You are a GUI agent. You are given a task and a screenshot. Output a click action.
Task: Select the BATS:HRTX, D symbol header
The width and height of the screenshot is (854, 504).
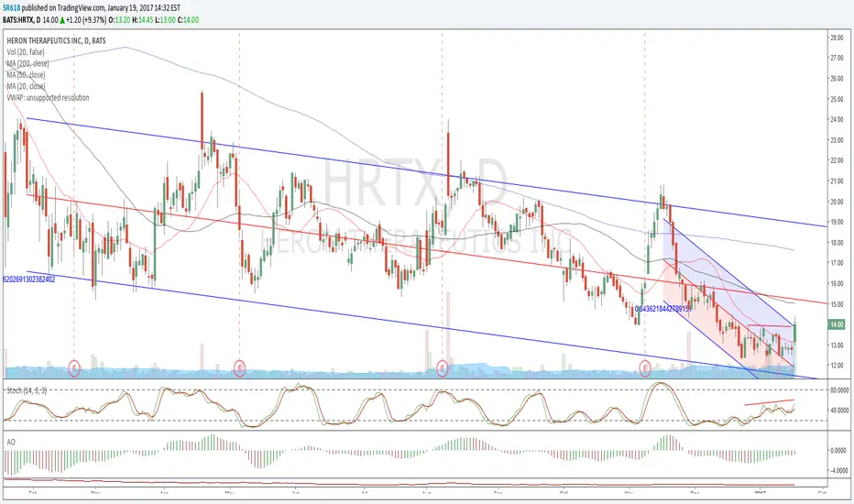pyautogui.click(x=22, y=20)
